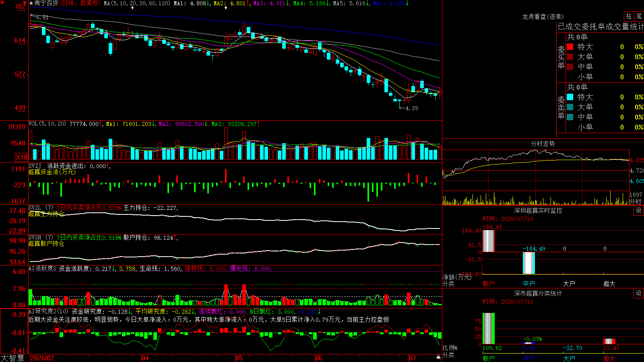Click the red 超大 bar in 分类统计
Viewport: 644px width, 362px height.
(609, 341)
